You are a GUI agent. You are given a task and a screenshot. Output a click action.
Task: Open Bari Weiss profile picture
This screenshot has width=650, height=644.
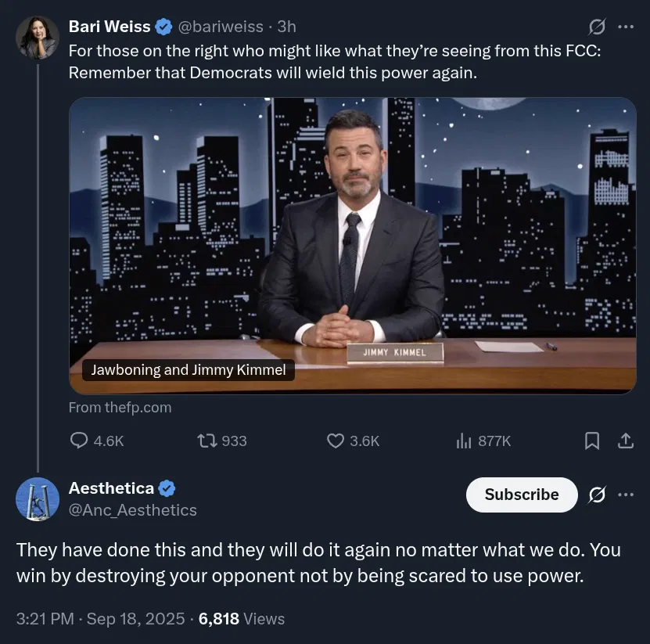[x=38, y=38]
